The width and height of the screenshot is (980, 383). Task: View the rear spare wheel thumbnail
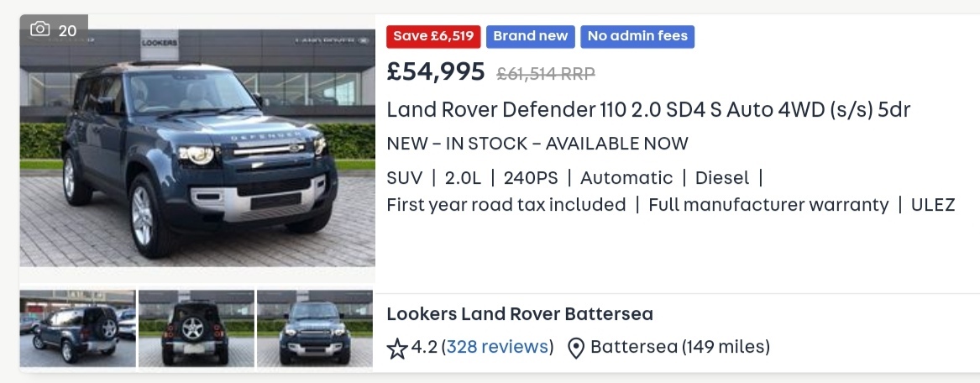[197, 328]
